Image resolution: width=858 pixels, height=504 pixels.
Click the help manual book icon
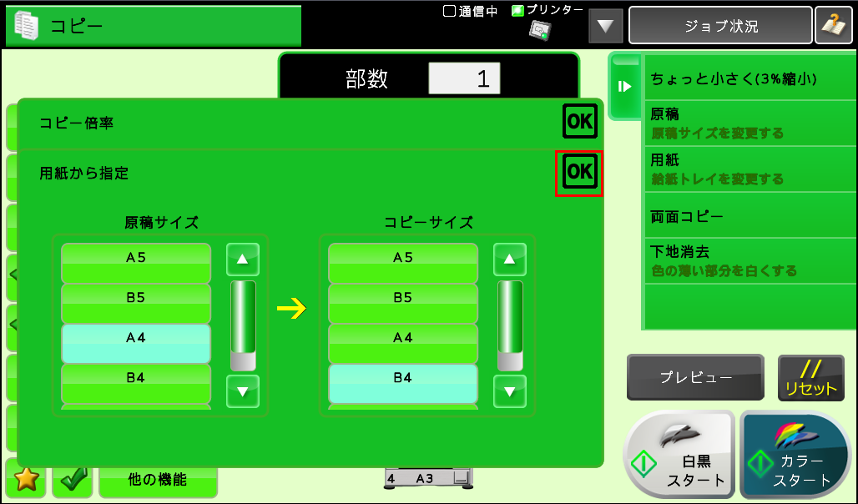pos(834,25)
